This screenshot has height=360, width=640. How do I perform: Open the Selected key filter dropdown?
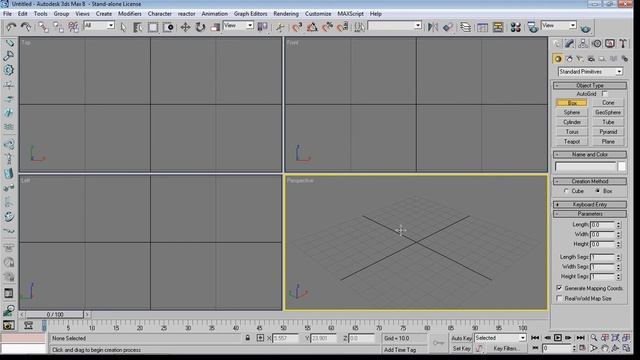tap(500, 338)
